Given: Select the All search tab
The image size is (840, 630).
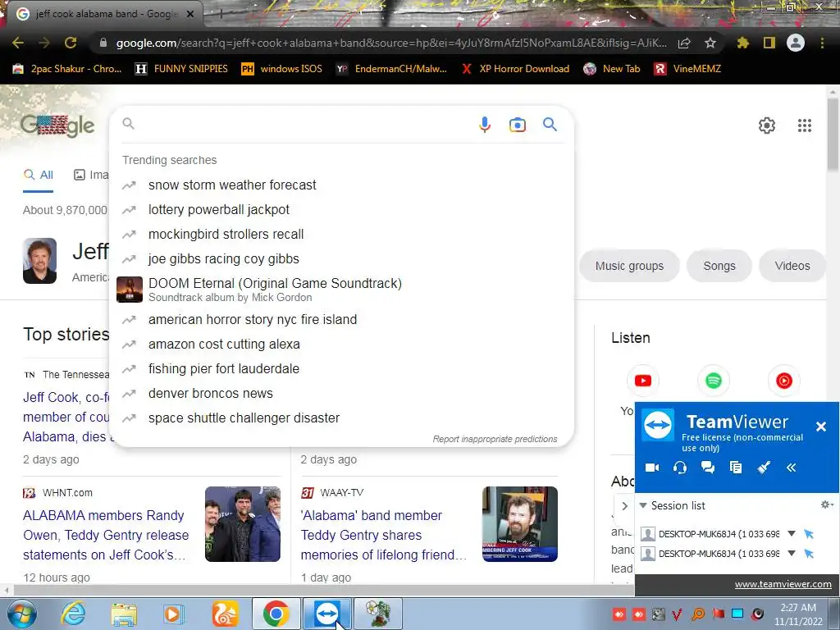Looking at the screenshot, I should 38,175.
